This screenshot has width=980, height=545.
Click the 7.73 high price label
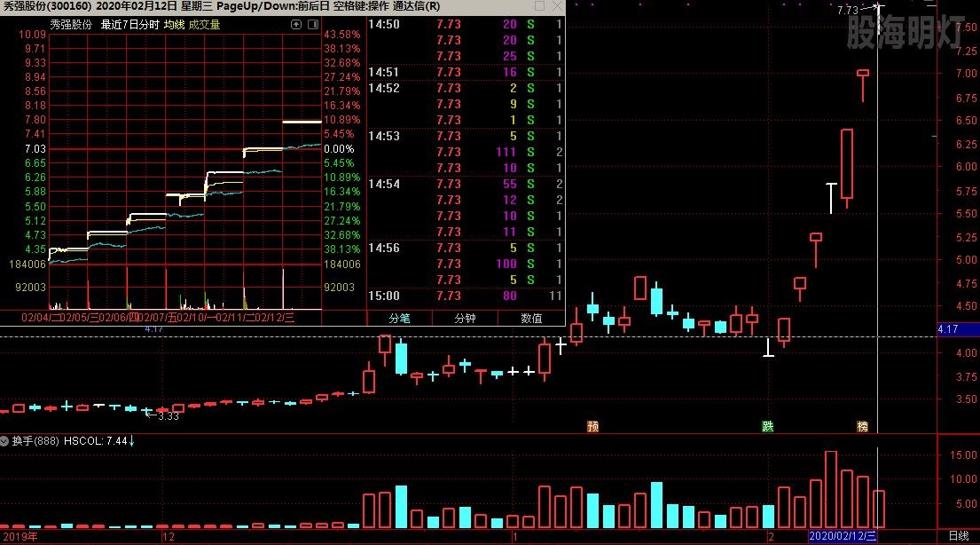coord(848,10)
